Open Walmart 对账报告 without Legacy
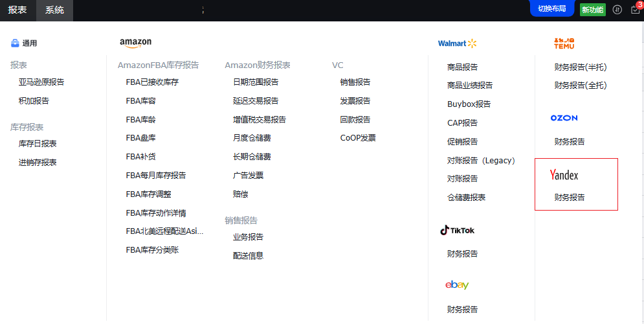Image resolution: width=644 pixels, height=324 pixels. [x=463, y=178]
